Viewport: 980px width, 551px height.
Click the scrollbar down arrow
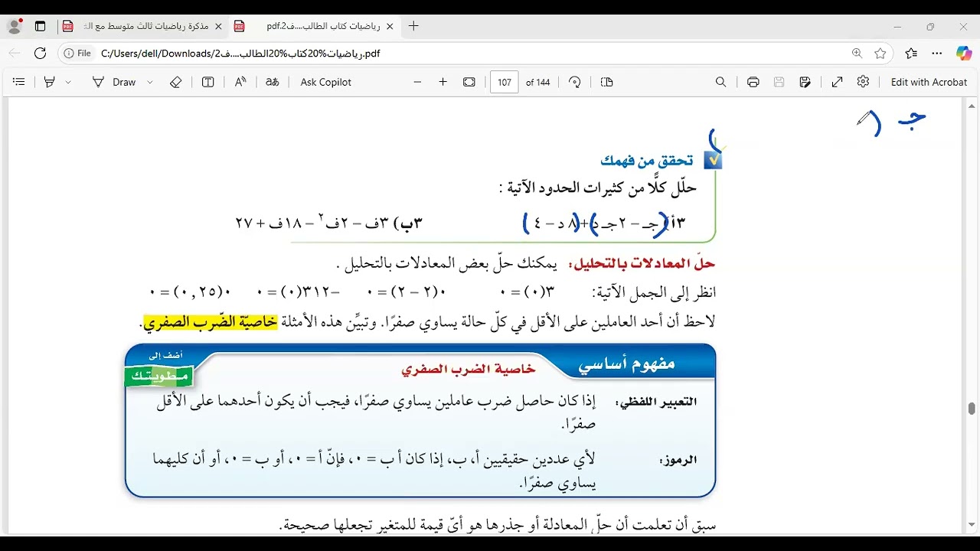click(972, 525)
